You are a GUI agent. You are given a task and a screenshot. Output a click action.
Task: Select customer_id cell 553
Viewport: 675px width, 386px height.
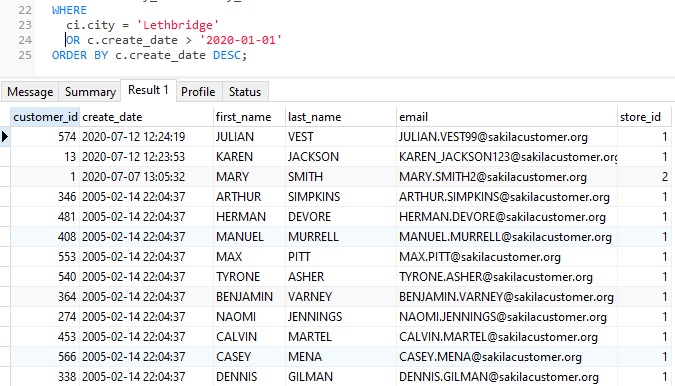45,257
